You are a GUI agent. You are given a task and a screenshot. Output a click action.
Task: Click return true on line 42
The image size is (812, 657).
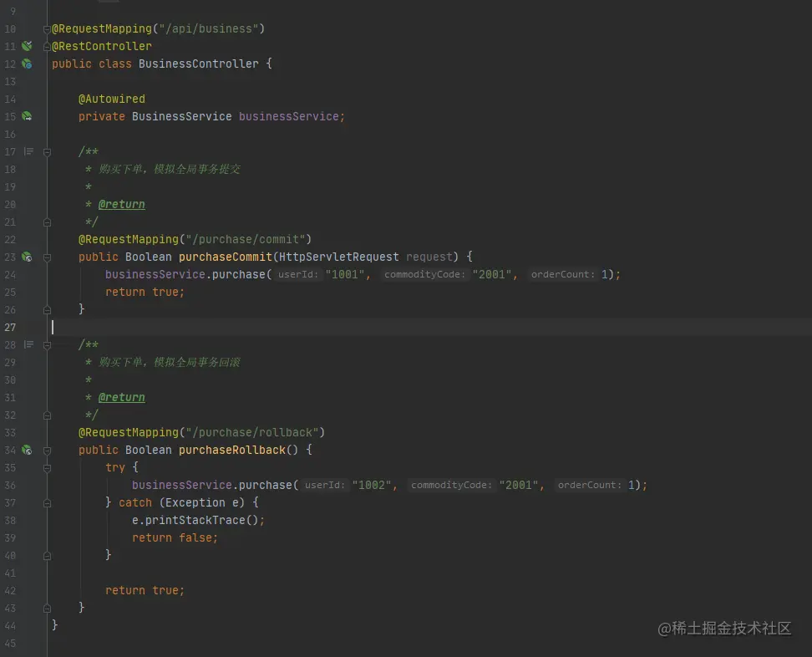[145, 591]
